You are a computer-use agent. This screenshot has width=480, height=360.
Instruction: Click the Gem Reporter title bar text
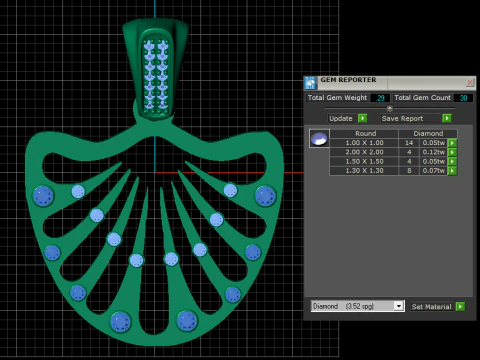(348, 80)
